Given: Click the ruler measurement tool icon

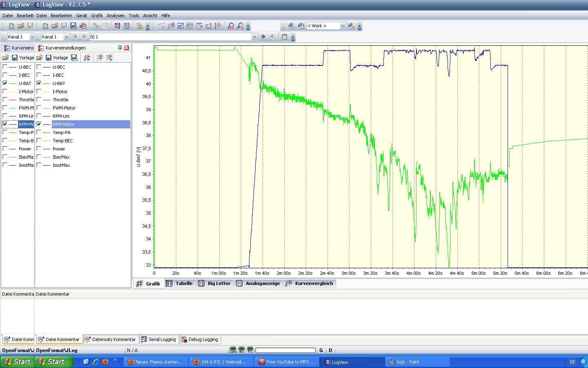Looking at the screenshot, I should 209,26.
